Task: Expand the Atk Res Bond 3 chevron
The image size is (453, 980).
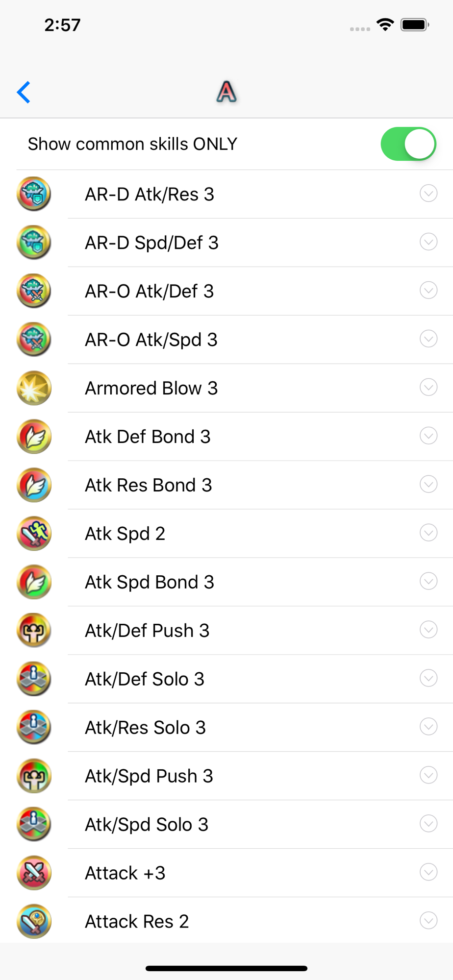Action: (428, 484)
